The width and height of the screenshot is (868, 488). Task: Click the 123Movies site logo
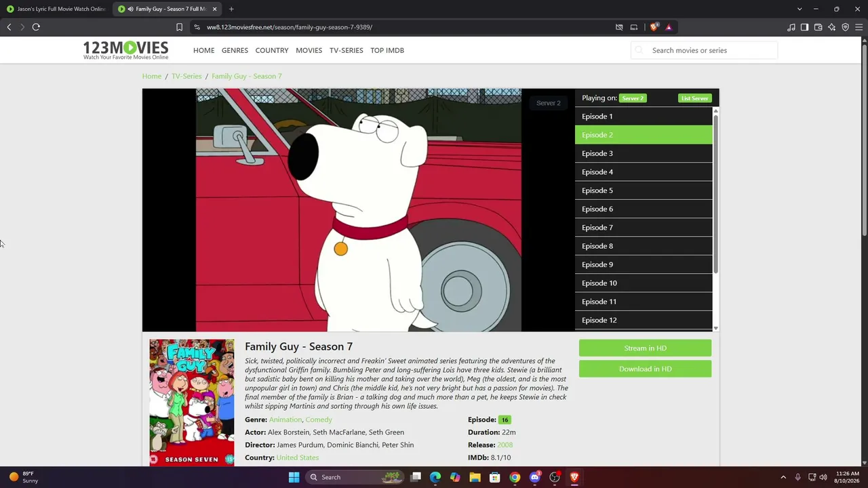coord(125,50)
